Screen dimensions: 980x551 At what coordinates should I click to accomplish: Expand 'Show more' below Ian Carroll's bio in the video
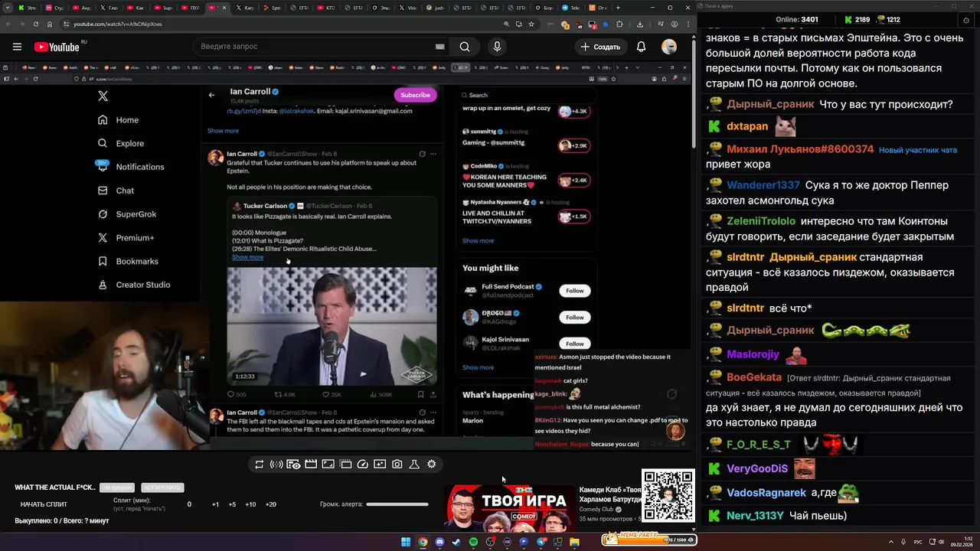click(223, 131)
